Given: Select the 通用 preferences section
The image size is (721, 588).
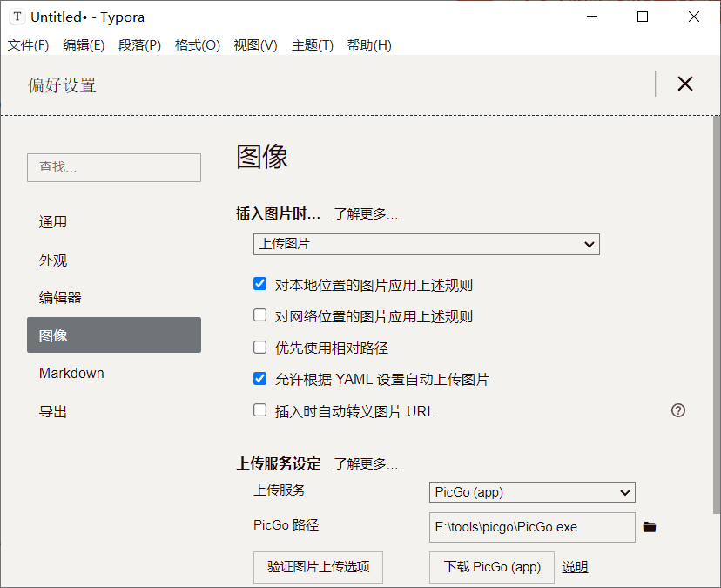Looking at the screenshot, I should tap(113, 222).
